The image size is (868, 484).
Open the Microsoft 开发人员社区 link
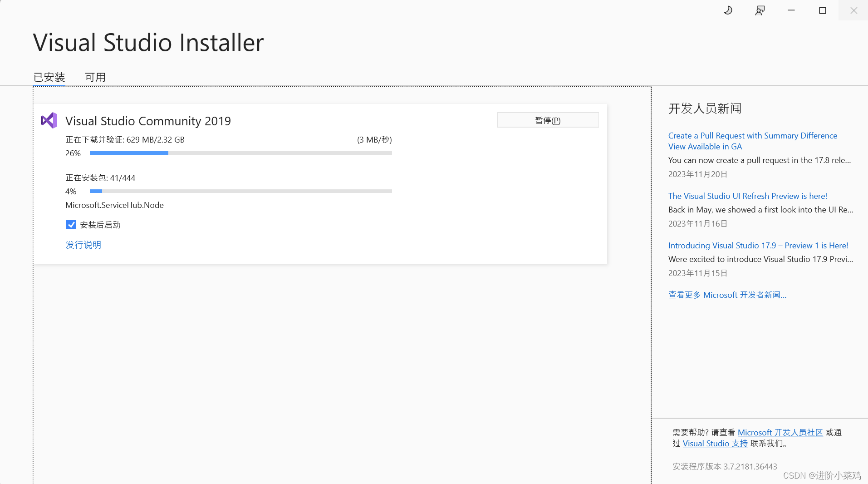pyautogui.click(x=780, y=432)
